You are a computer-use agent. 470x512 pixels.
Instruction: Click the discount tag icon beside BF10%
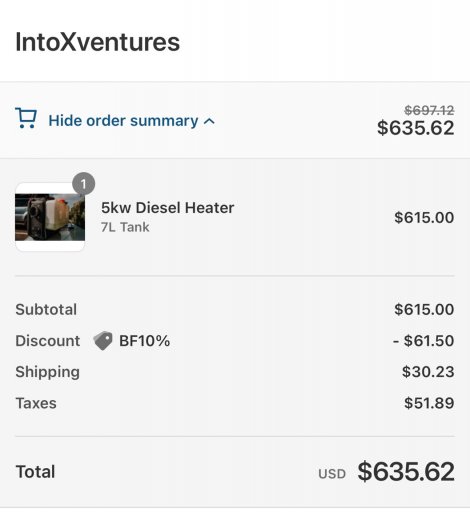pyautogui.click(x=103, y=341)
